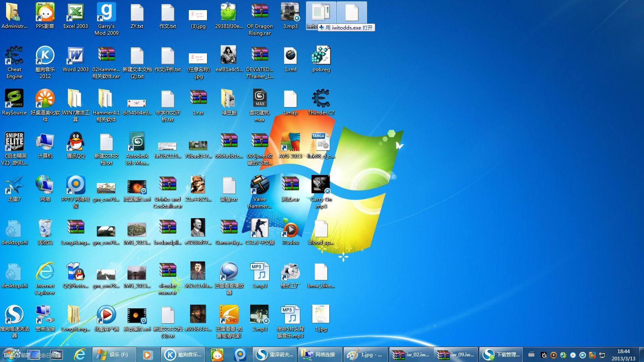Viewport: 644px width, 362px height.
Task: Select the Autodesk 3ds Max shortcut
Action: point(137,148)
